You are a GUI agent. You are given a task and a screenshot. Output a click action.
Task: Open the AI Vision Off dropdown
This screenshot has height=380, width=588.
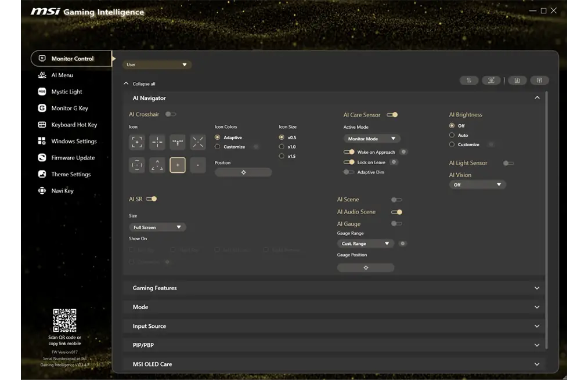(477, 184)
